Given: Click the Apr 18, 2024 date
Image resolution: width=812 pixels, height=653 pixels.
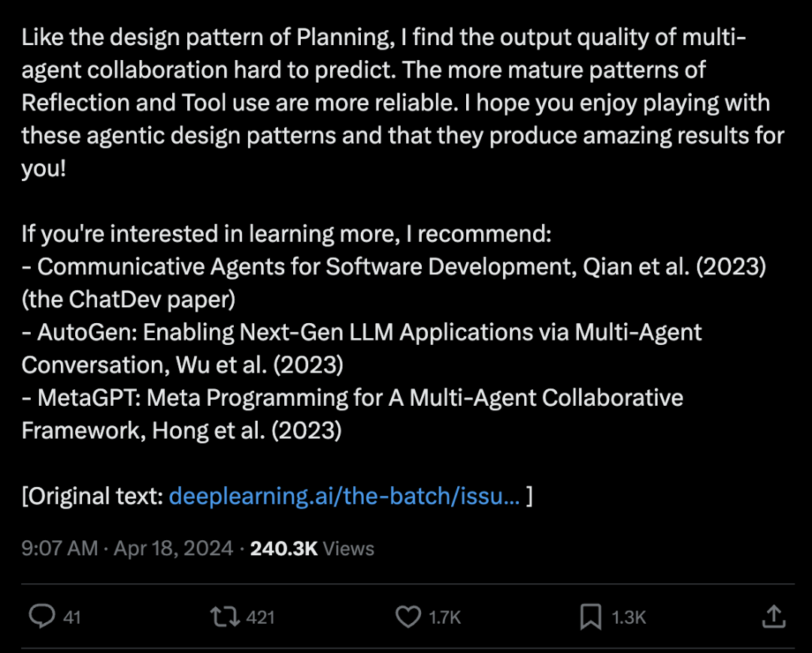Looking at the screenshot, I should [174, 548].
